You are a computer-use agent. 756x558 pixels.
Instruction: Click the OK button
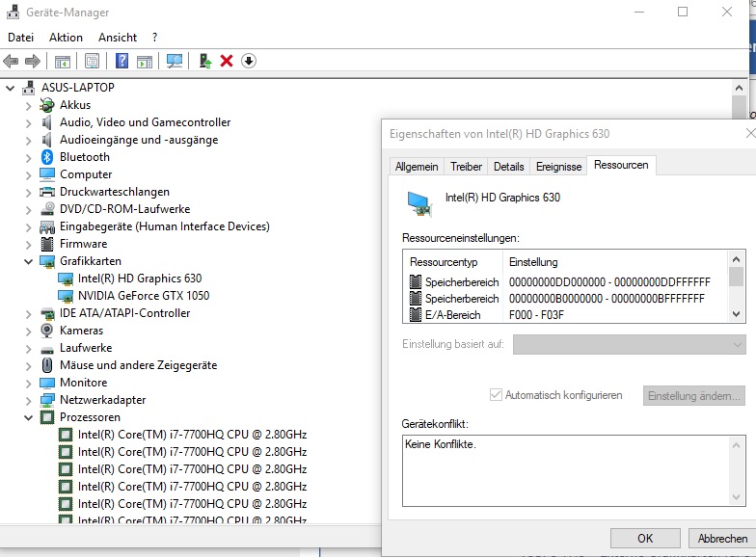point(645,538)
